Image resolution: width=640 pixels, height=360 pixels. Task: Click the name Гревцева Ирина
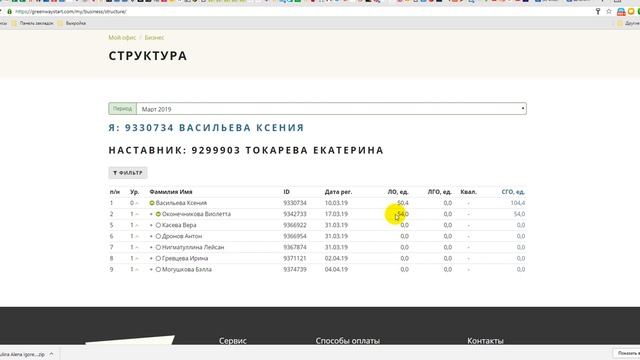click(185, 258)
